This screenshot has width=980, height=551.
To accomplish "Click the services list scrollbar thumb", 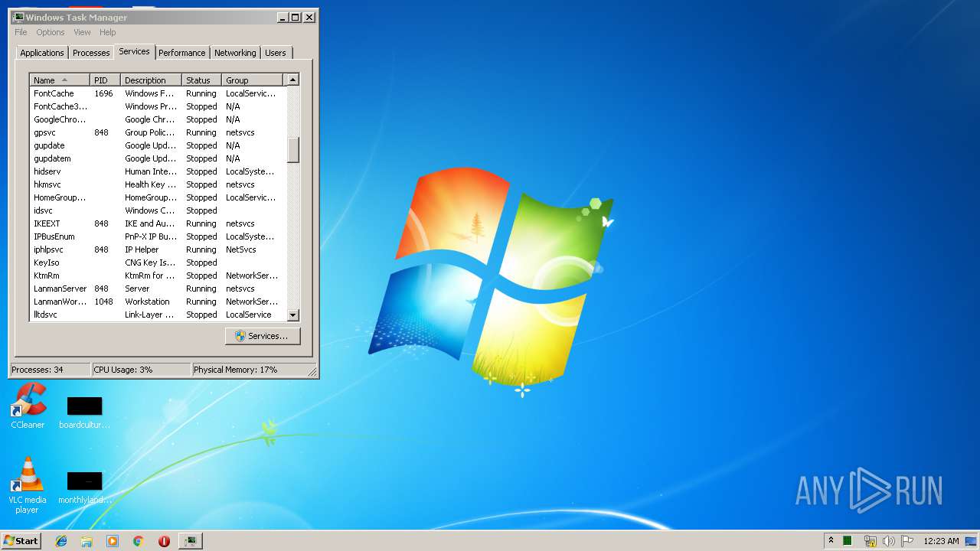I will [x=292, y=150].
